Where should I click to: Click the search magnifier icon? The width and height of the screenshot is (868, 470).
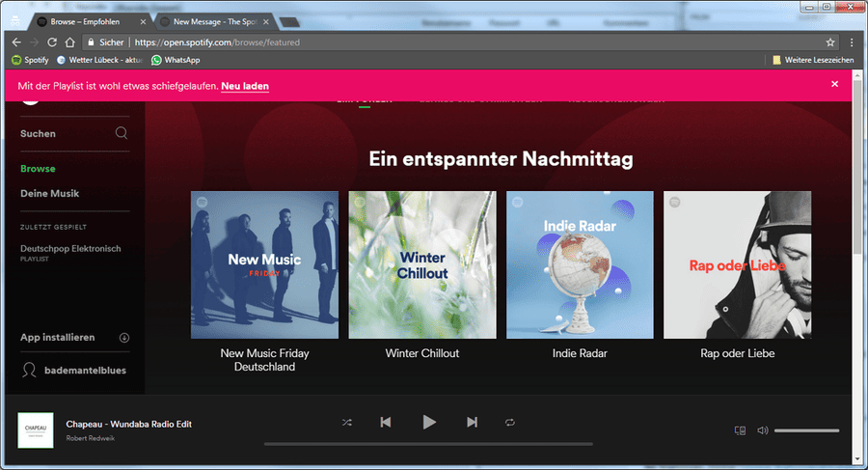pos(122,133)
